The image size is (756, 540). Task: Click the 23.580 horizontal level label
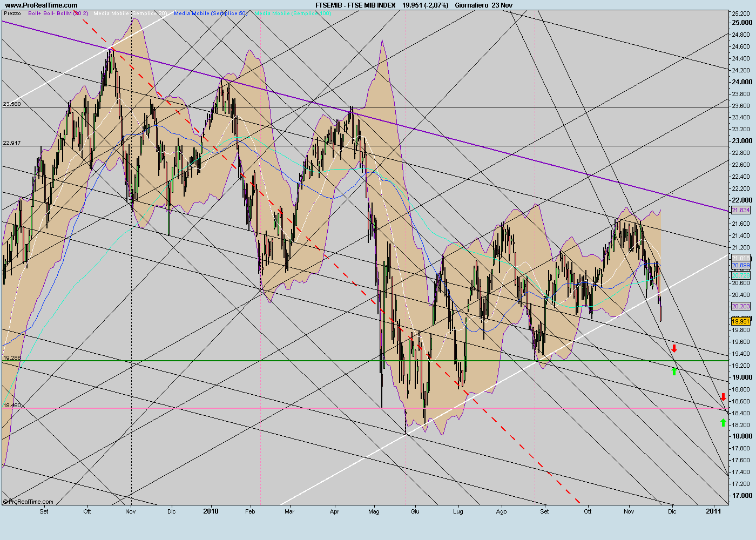point(12,104)
